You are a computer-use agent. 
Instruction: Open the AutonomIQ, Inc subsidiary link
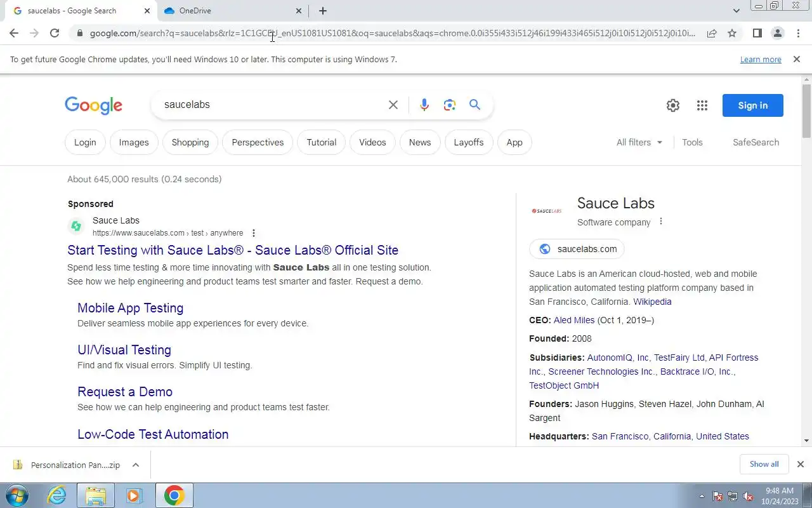click(618, 358)
